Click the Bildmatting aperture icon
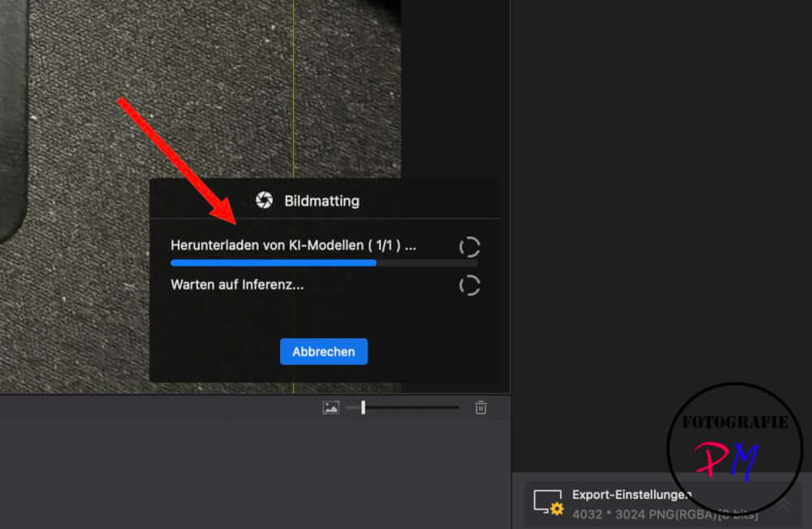Viewport: 812px width, 529px height. (264, 200)
